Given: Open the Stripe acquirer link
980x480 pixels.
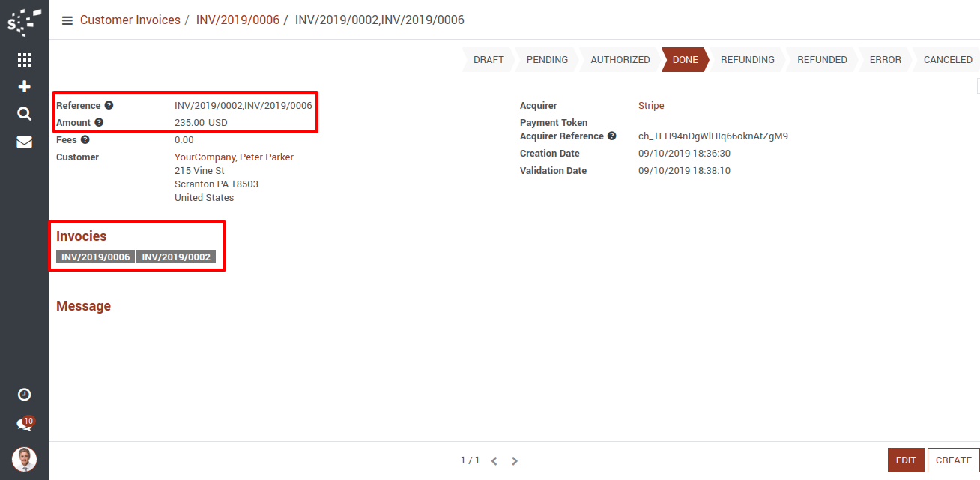Looking at the screenshot, I should pos(651,106).
